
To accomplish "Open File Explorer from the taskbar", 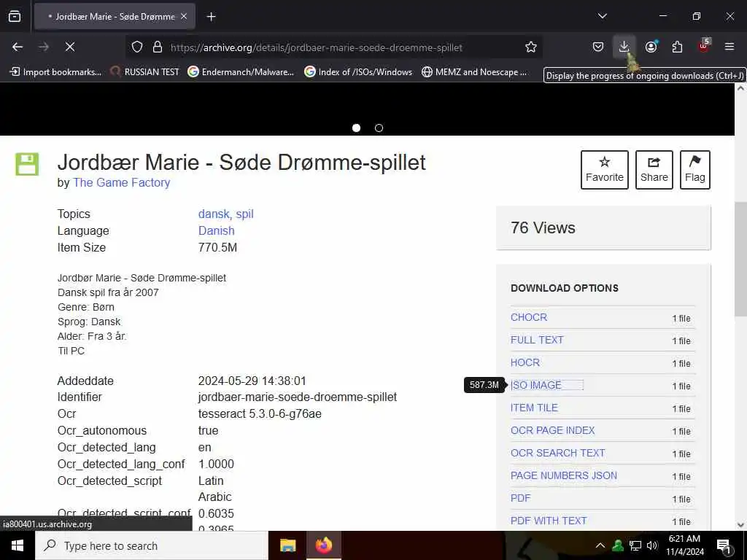I will [x=287, y=545].
